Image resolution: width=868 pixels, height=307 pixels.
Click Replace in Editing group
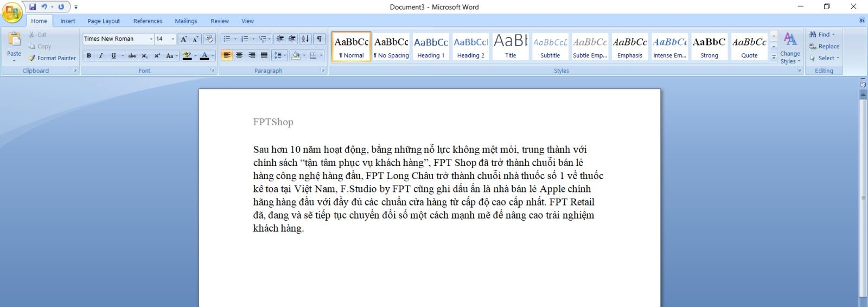[x=824, y=47]
